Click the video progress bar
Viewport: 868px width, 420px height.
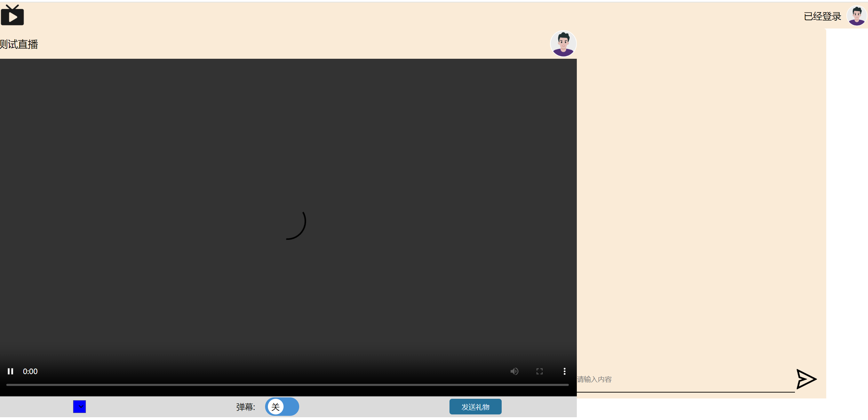pyautogui.click(x=287, y=385)
